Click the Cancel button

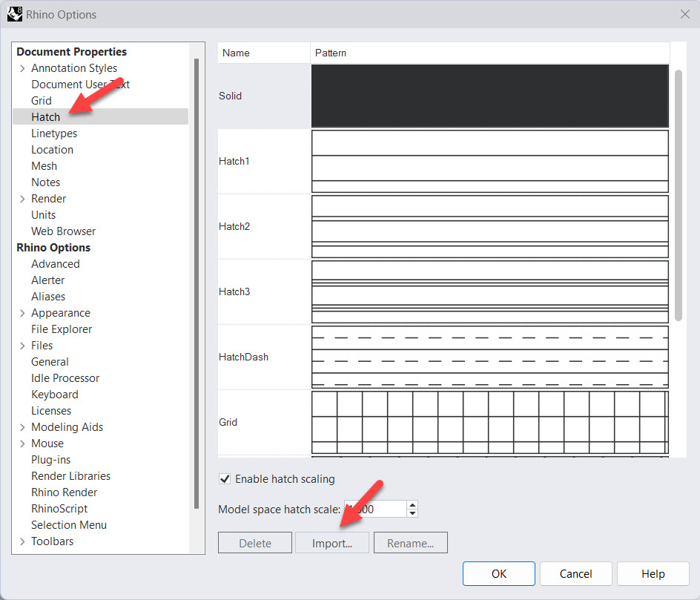[x=576, y=573]
